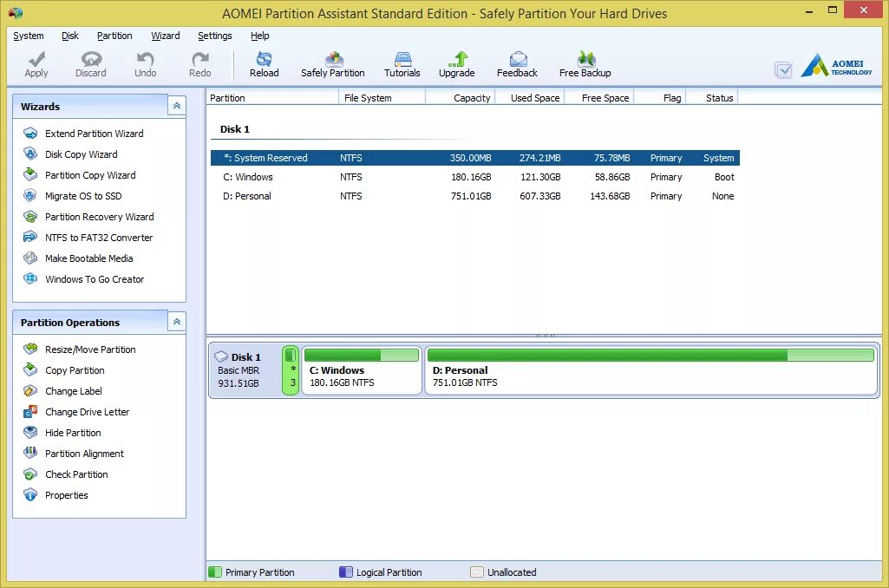Open Safely Partition from the toolbar

pyautogui.click(x=333, y=64)
